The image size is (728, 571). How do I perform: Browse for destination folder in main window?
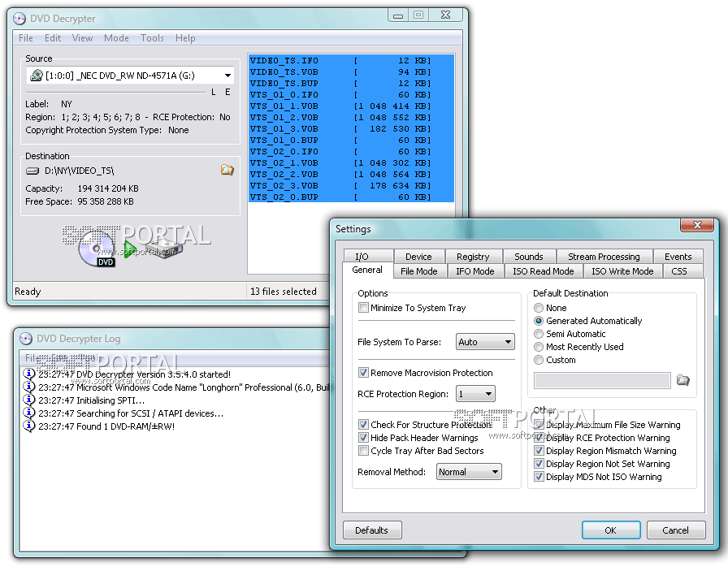coord(227,170)
